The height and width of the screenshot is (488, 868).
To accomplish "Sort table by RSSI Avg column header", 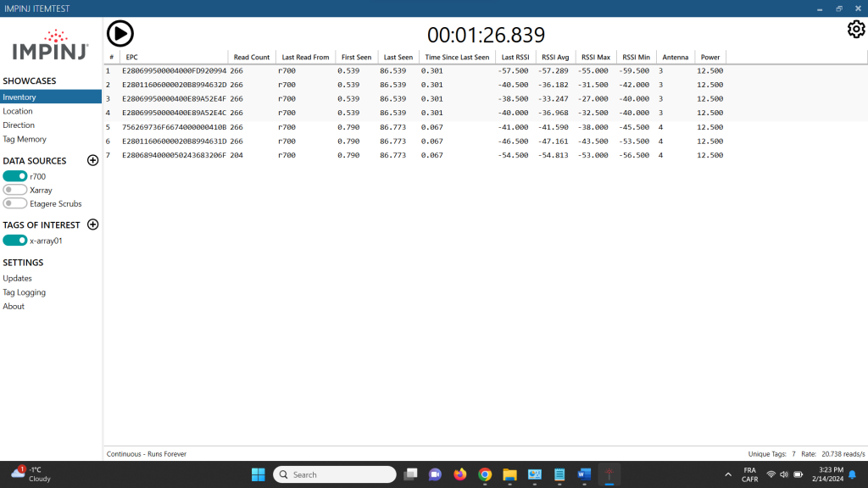I will point(554,58).
